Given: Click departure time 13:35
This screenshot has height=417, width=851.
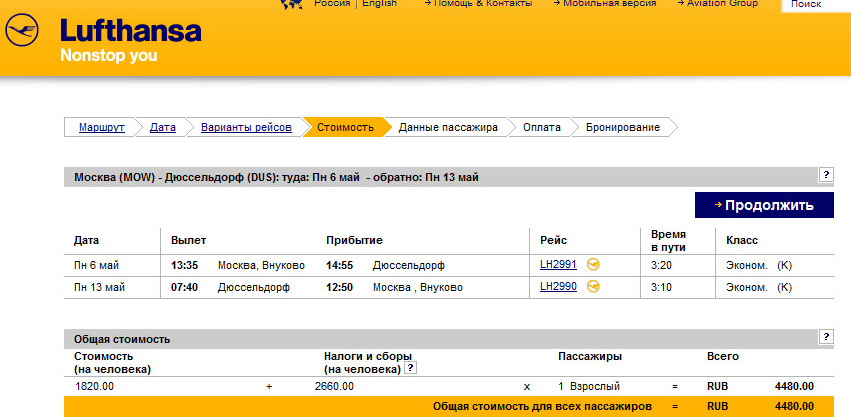Looking at the screenshot, I should pos(185,266).
